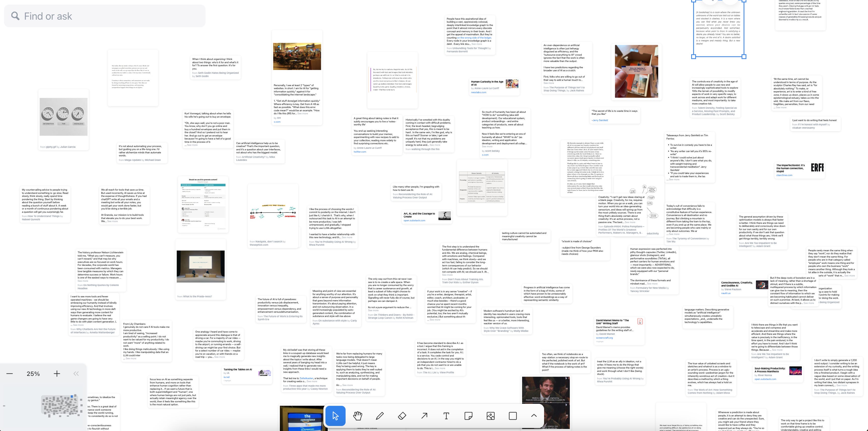Open nautil.us link

point(725,293)
